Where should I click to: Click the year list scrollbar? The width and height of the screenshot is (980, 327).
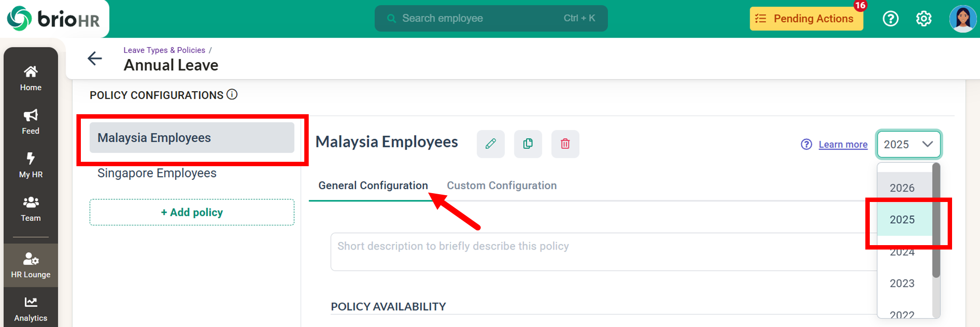[x=936, y=221]
